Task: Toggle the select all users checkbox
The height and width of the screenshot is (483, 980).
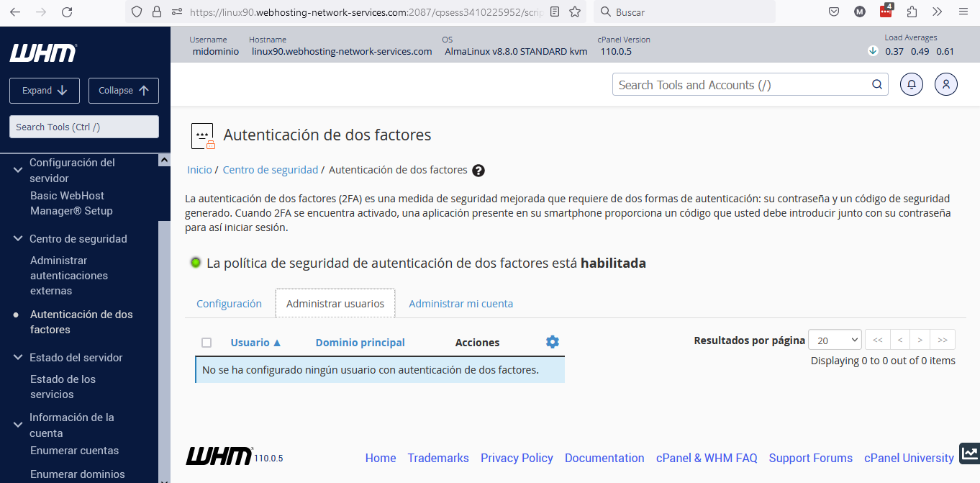Action: [207, 343]
